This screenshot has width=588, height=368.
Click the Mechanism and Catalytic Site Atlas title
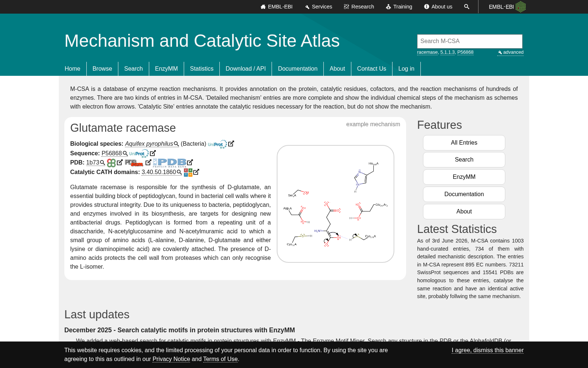click(202, 41)
